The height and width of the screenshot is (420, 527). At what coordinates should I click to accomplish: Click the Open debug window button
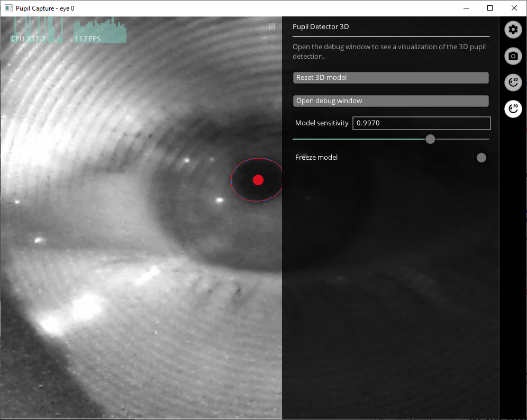click(x=391, y=101)
